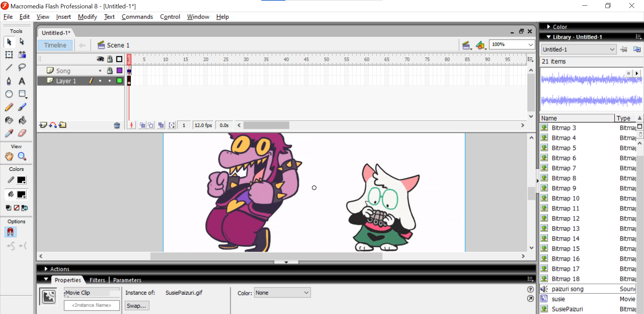This screenshot has width=644, height=314.
Task: Click the Swap Colors icon
Action: (x=24, y=208)
